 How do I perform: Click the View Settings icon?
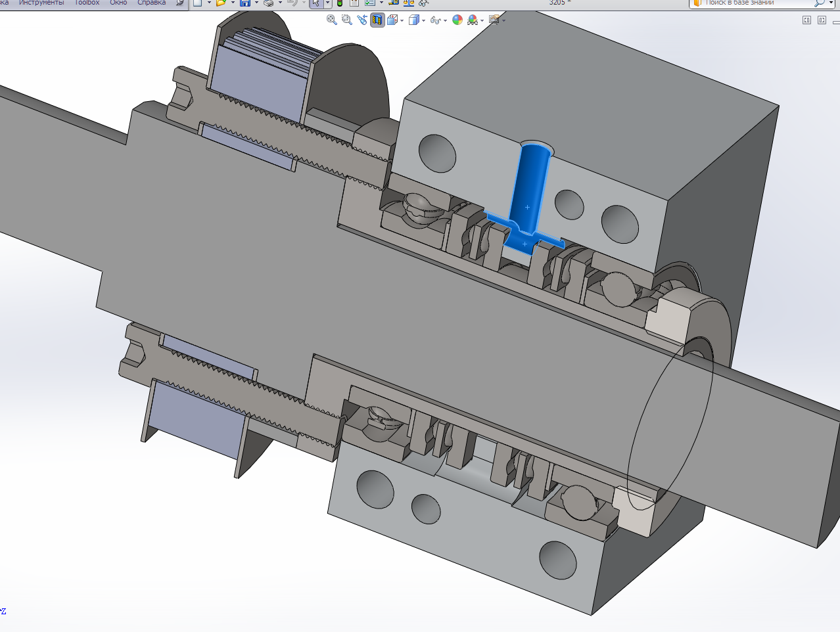point(494,20)
